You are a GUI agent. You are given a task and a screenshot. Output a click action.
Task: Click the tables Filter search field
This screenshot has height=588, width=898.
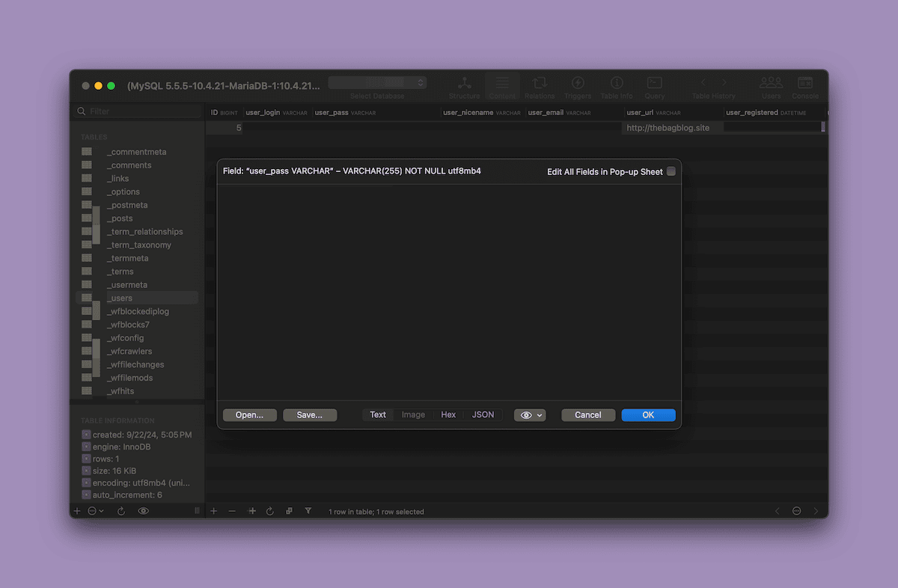tap(138, 111)
